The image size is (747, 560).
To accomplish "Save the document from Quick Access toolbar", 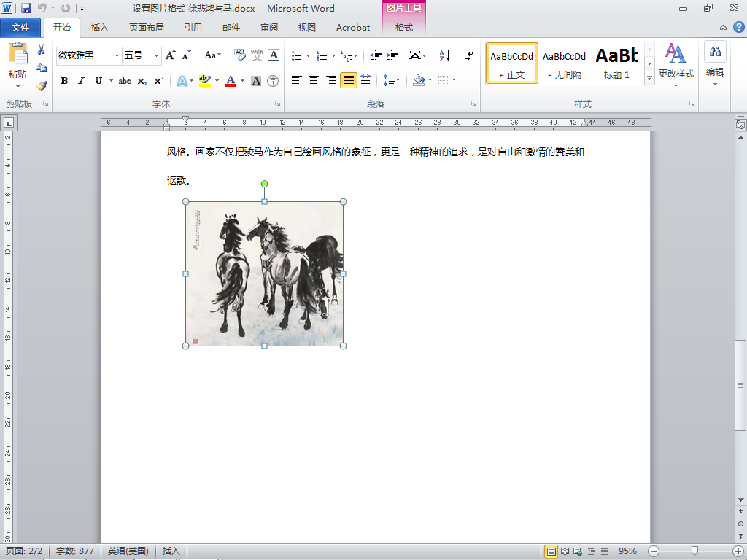I will tap(26, 8).
